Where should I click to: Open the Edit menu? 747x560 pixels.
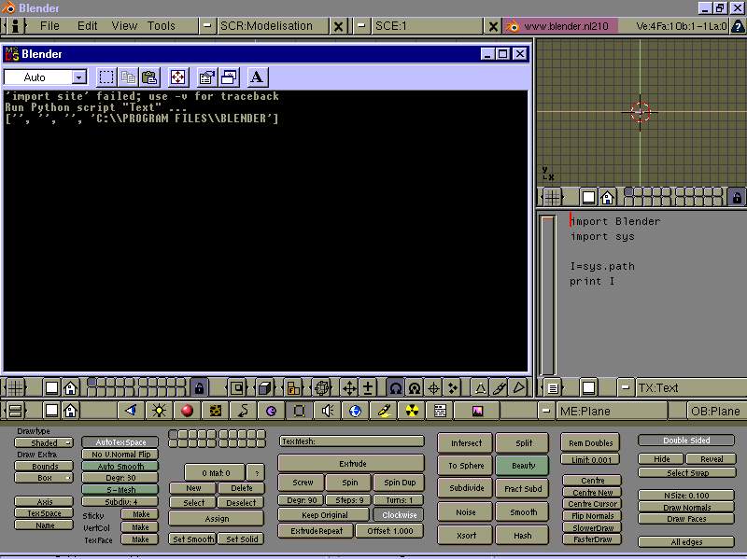click(x=87, y=26)
